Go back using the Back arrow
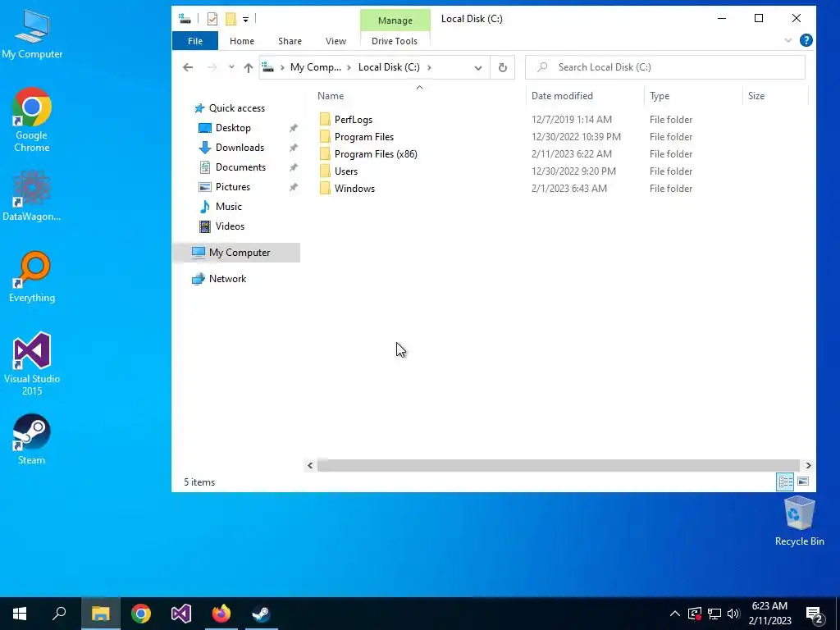840x630 pixels. point(188,67)
